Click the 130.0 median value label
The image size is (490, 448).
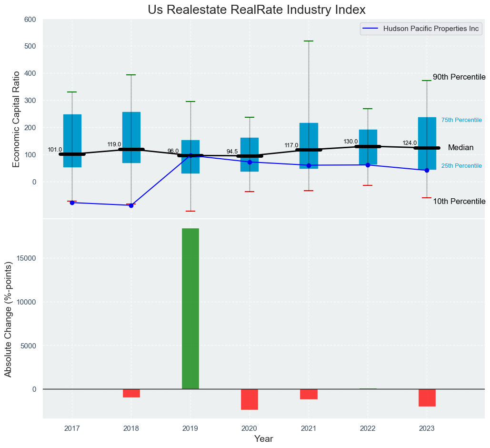click(350, 142)
